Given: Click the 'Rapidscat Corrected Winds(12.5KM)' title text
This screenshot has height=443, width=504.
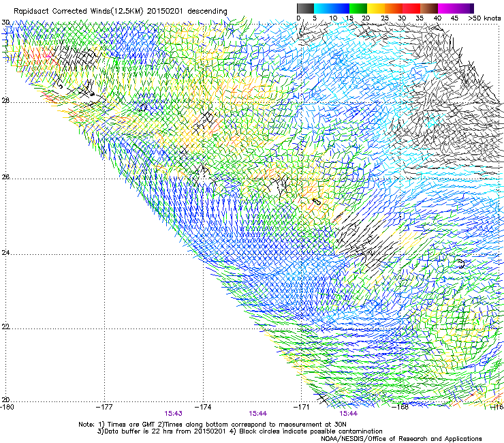Looking at the screenshot, I should pos(78,12).
